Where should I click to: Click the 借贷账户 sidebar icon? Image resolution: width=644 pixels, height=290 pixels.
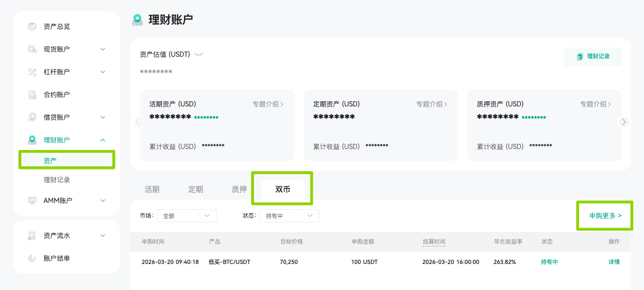click(x=32, y=117)
